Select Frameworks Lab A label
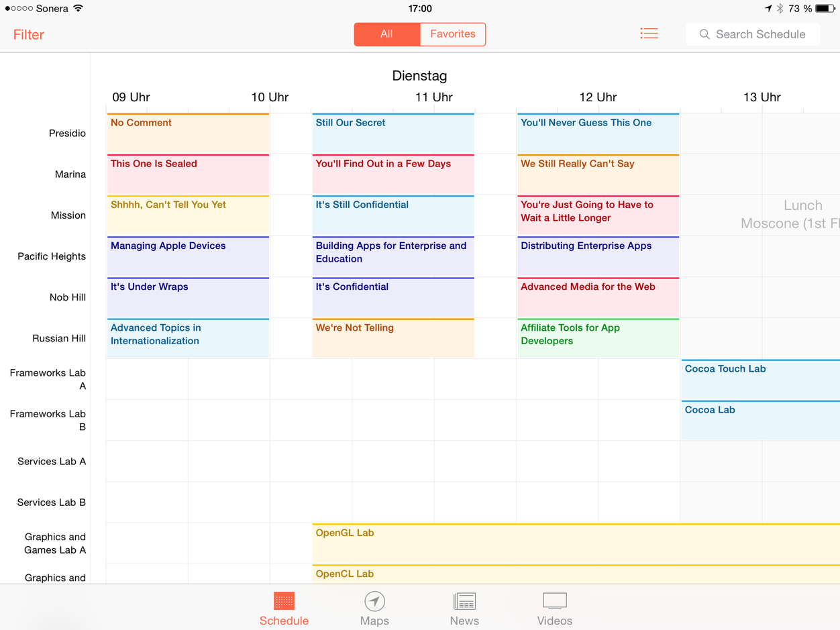This screenshot has width=840, height=630. (x=48, y=379)
